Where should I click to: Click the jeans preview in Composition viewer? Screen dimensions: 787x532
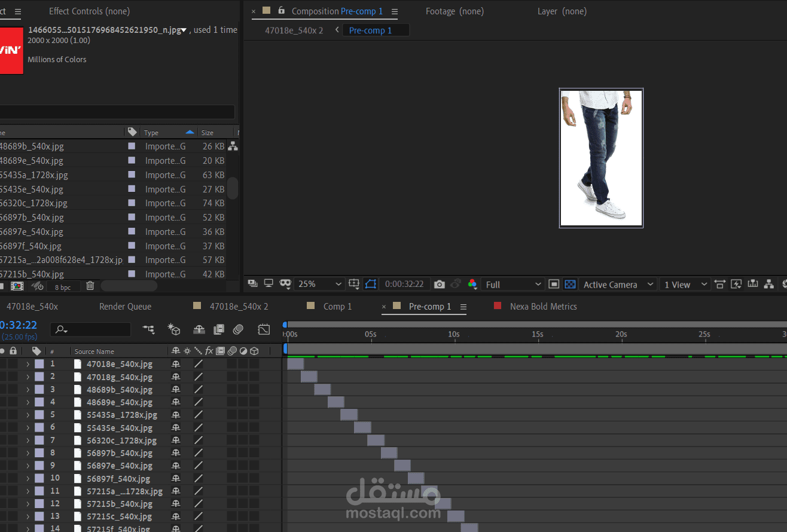pyautogui.click(x=601, y=158)
